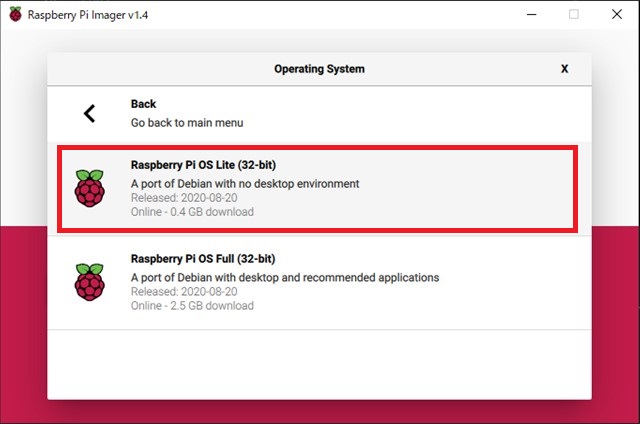Close the Operating System dialog with X

564,69
